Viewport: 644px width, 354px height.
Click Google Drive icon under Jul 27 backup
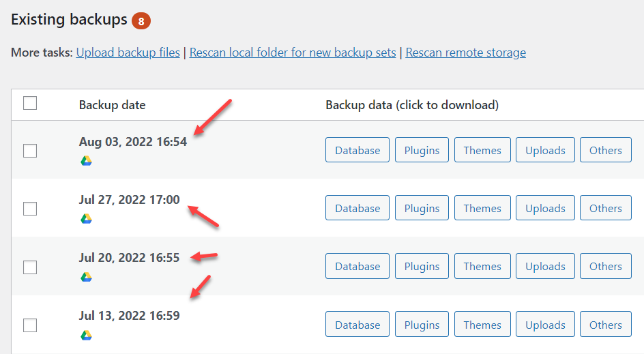87,219
